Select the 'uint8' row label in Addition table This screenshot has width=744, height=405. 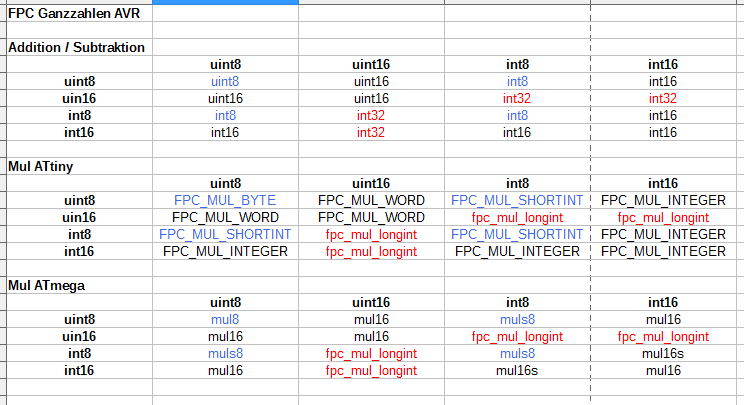79,81
